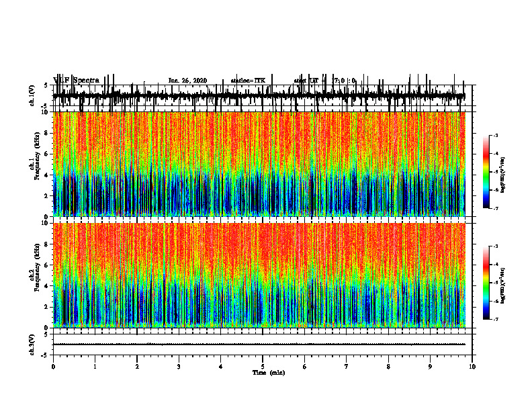Click the "4" kHz tick on ch.1 frequency axis
The height and width of the screenshot is (411, 532).
click(x=46, y=175)
